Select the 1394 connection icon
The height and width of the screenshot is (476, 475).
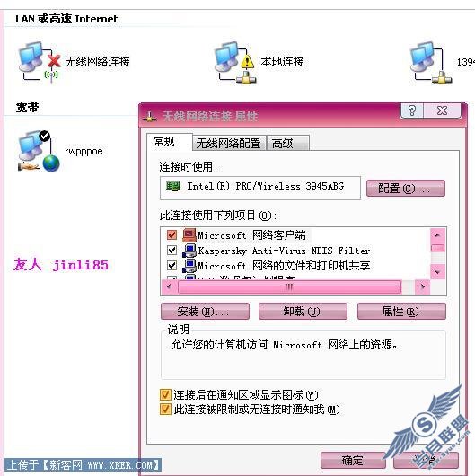click(x=431, y=62)
